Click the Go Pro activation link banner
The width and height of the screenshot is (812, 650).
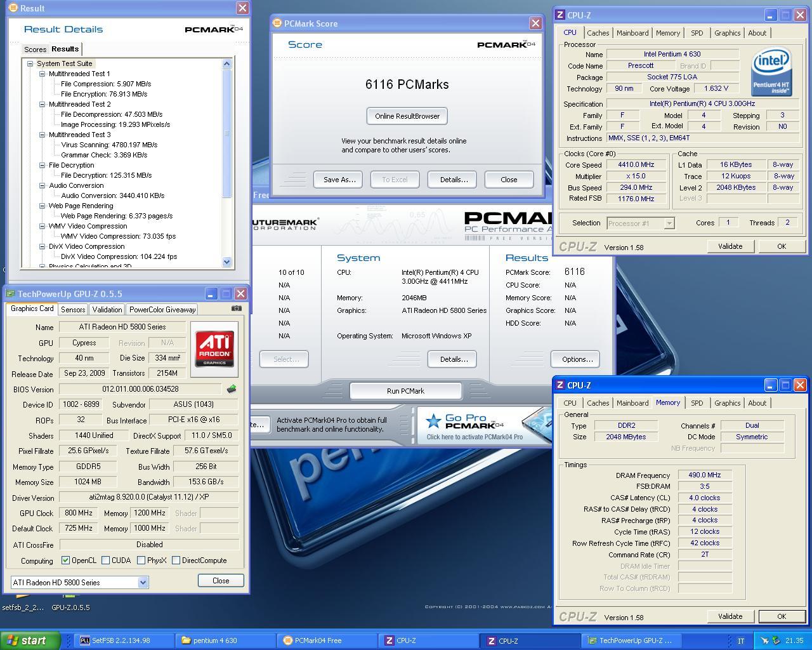click(x=485, y=425)
